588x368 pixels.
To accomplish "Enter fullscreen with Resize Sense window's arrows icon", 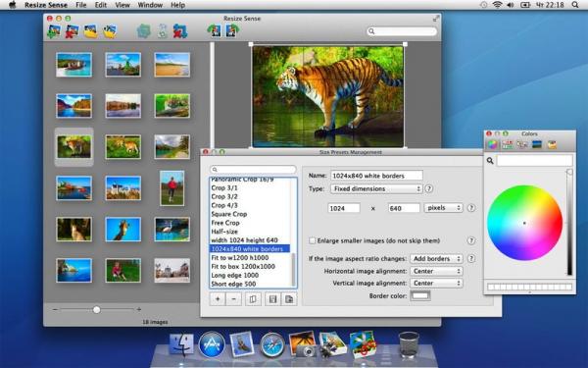I will click(436, 18).
